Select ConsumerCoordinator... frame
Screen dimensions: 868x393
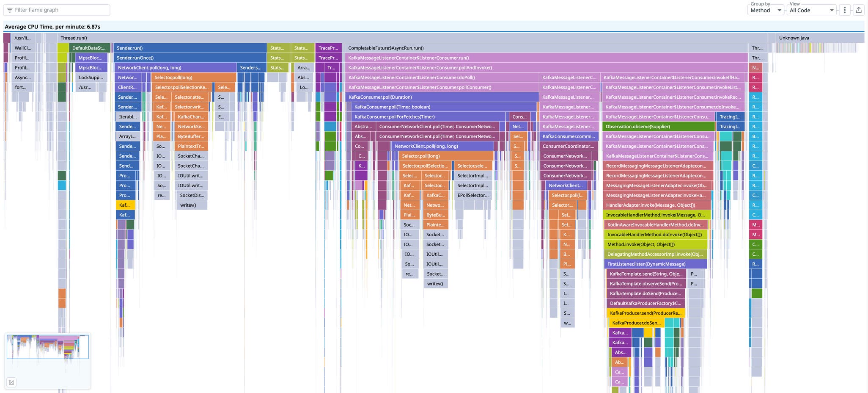[x=569, y=146]
